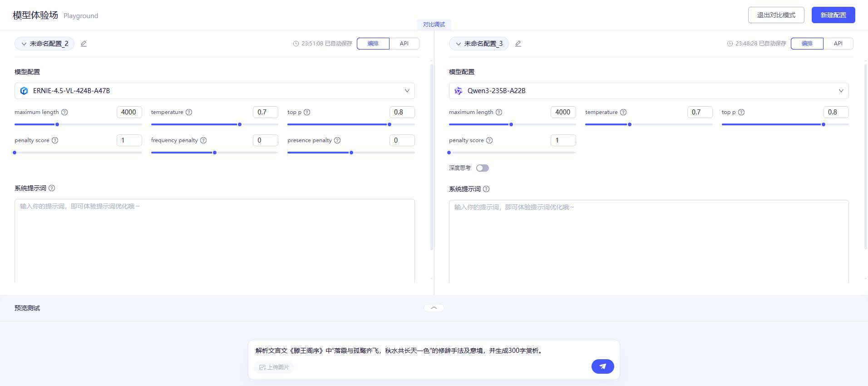Switch left panel to 编排 tab

click(x=373, y=44)
